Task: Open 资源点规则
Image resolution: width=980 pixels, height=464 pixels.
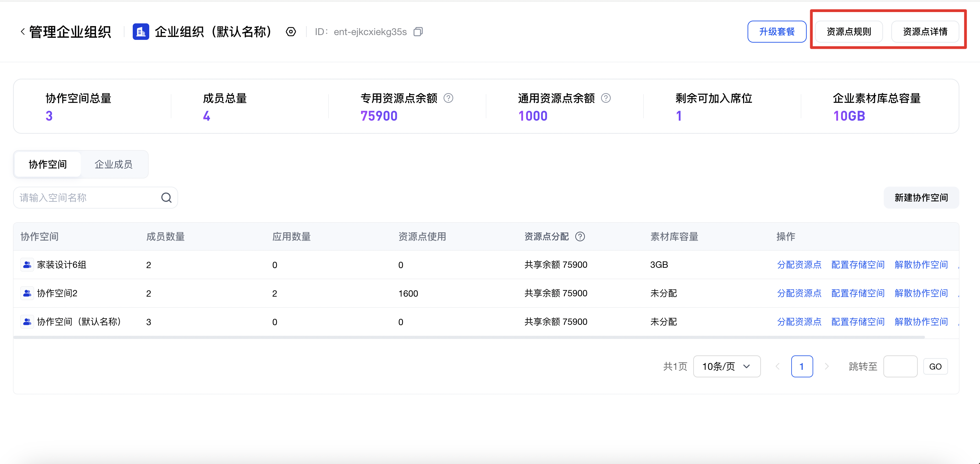Action: click(848, 32)
